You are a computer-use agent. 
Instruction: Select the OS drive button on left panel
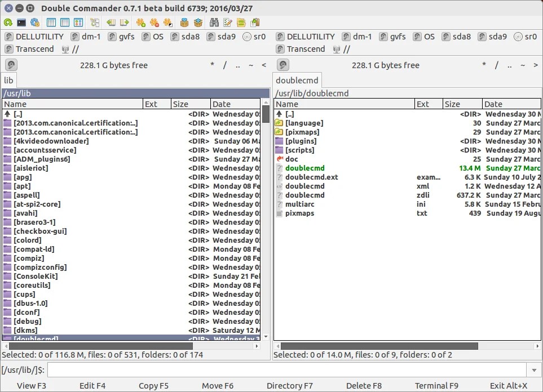153,36
